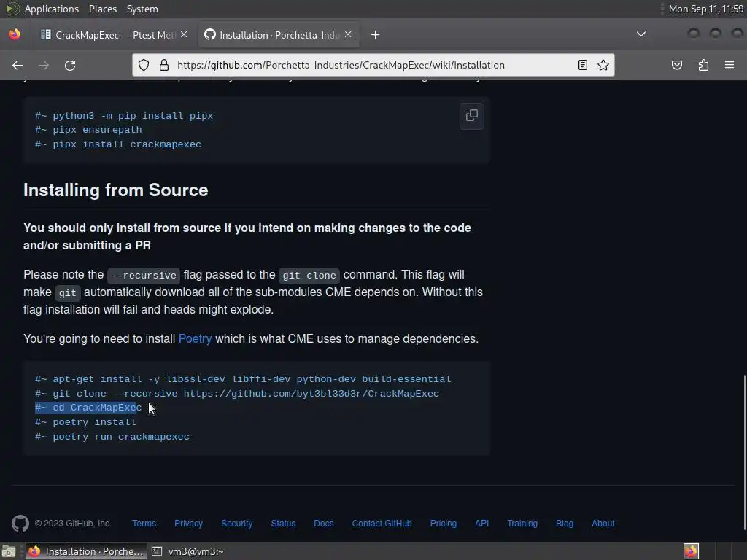The height and width of the screenshot is (560, 747).
Task: Open the System menu
Action: coord(142,9)
